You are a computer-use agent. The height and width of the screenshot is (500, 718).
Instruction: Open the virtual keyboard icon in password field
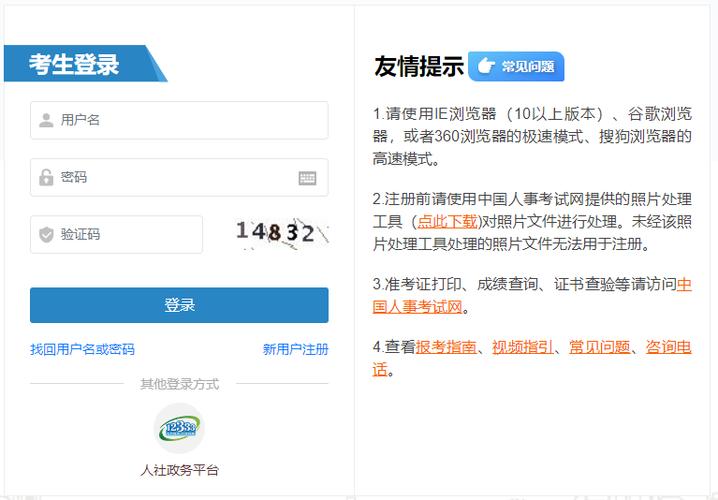pyautogui.click(x=307, y=178)
